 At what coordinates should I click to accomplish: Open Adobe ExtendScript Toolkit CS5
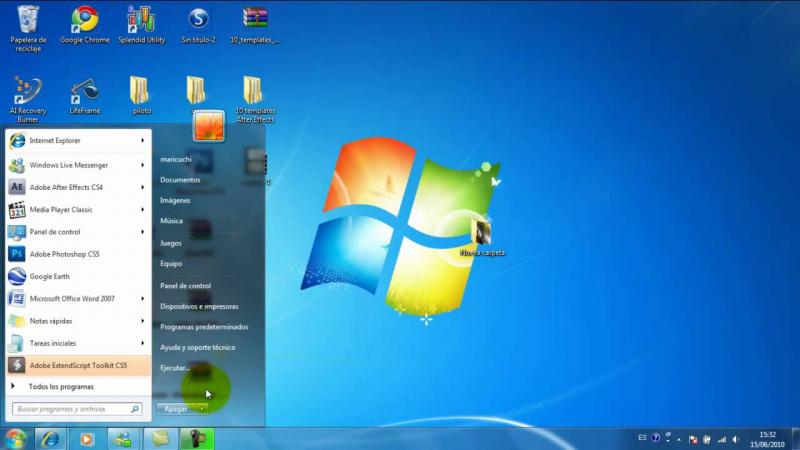[x=78, y=366]
